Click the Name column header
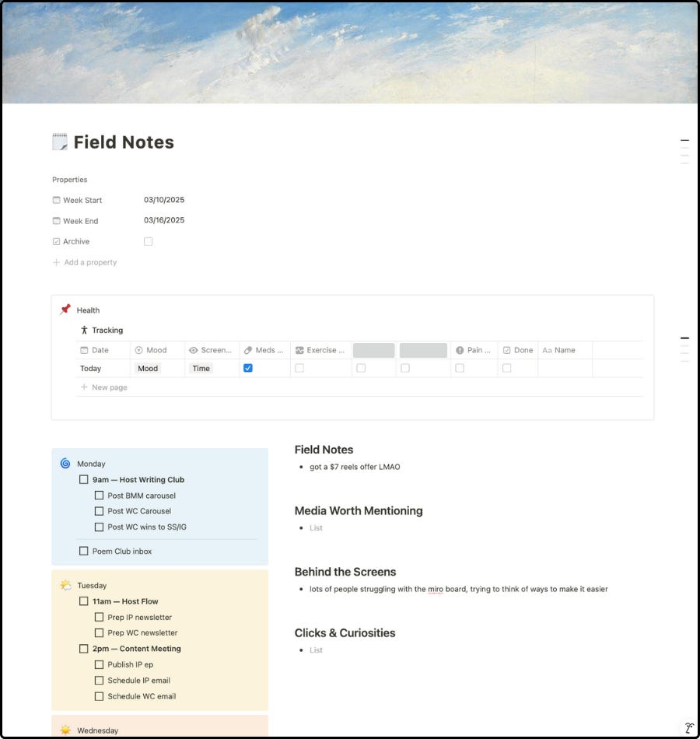The width and height of the screenshot is (700, 739). click(565, 350)
